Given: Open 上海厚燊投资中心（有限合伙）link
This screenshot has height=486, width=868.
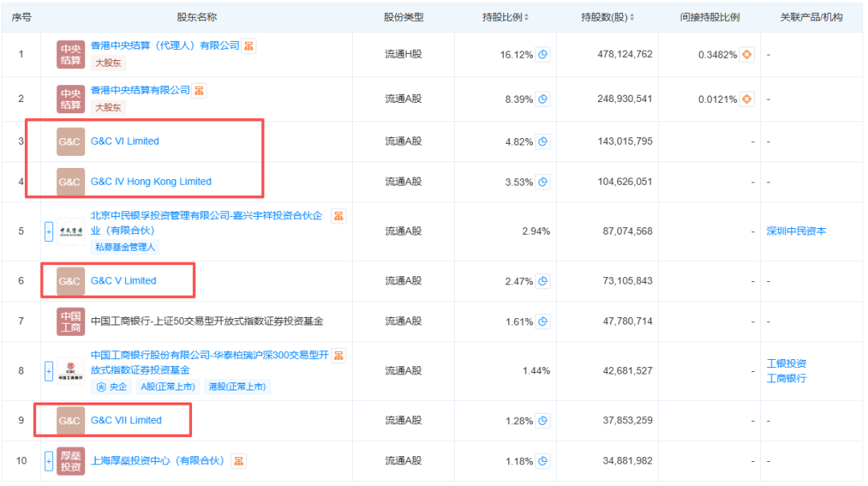Looking at the screenshot, I should point(158,460).
